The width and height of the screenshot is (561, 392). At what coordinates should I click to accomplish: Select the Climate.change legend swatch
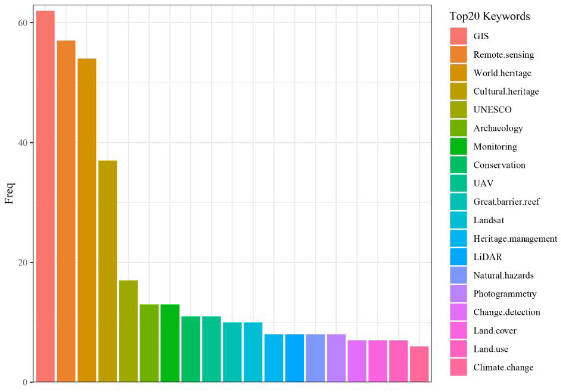click(x=458, y=367)
